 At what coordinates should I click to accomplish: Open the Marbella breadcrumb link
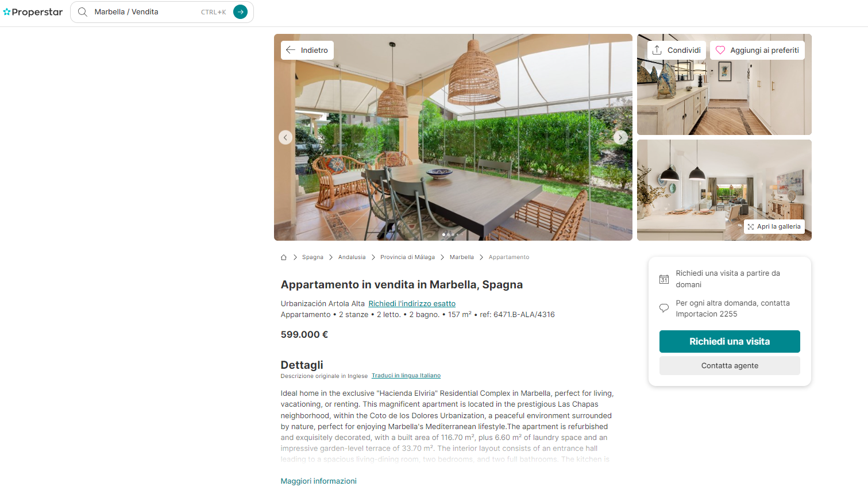click(x=462, y=257)
